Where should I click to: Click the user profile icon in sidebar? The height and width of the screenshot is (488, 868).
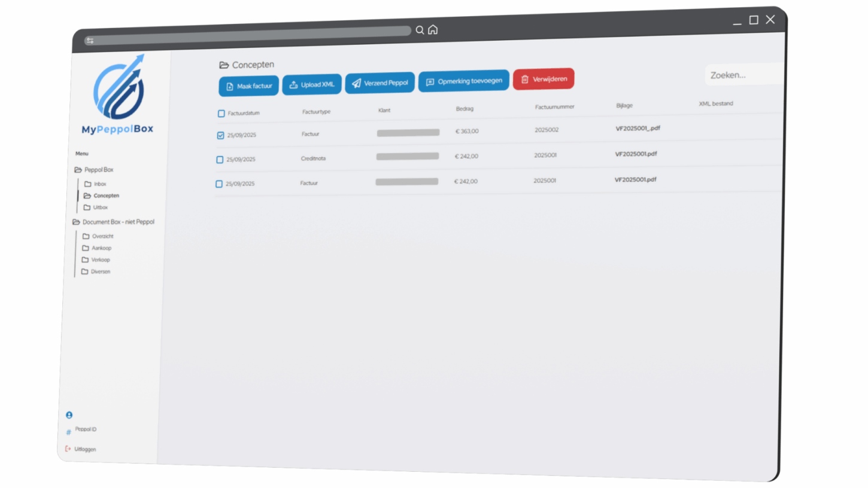[69, 414]
